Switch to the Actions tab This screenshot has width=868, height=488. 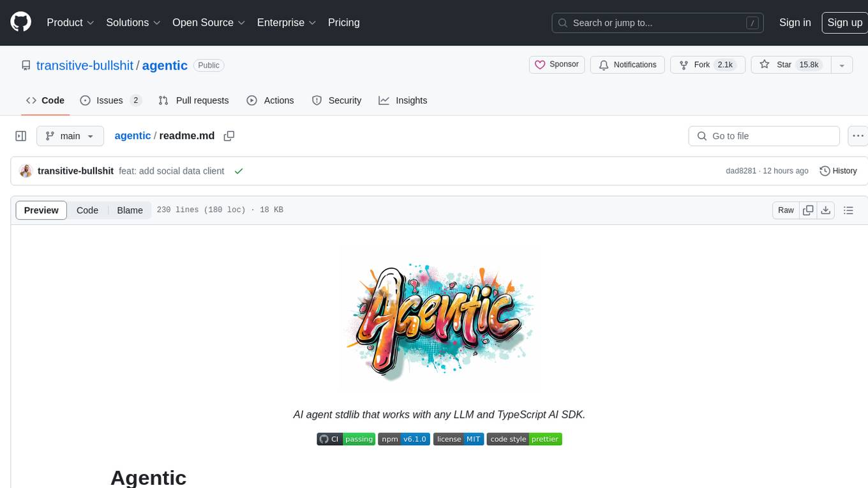[270, 100]
